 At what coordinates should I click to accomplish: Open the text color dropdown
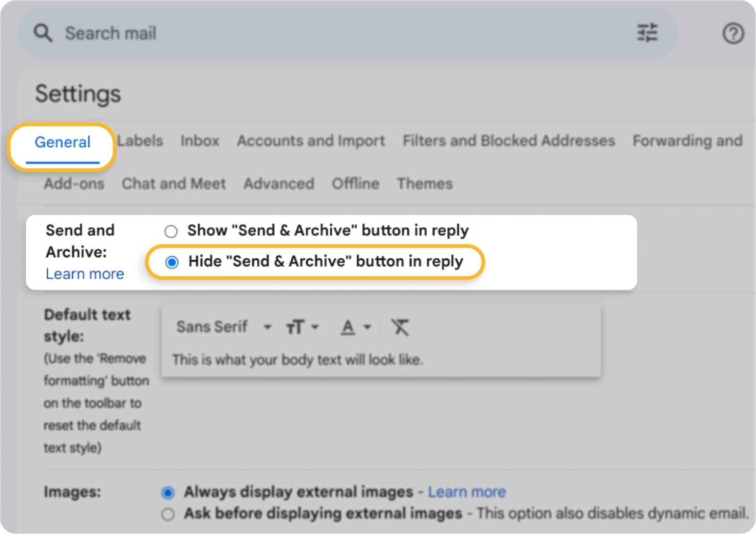tap(354, 327)
